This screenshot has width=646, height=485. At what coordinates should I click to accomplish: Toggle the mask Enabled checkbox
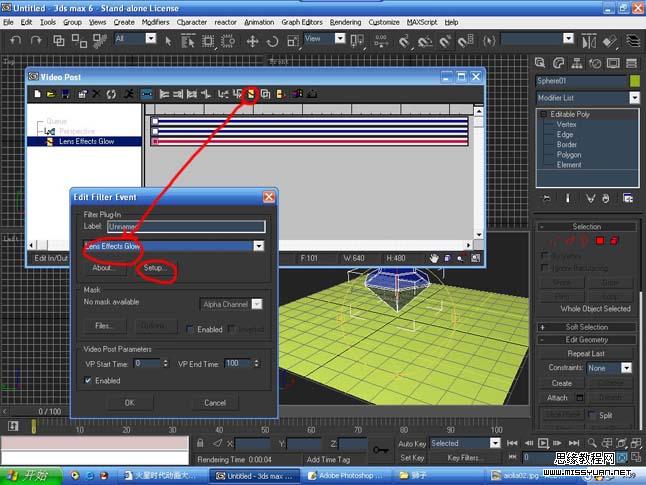pyautogui.click(x=190, y=329)
